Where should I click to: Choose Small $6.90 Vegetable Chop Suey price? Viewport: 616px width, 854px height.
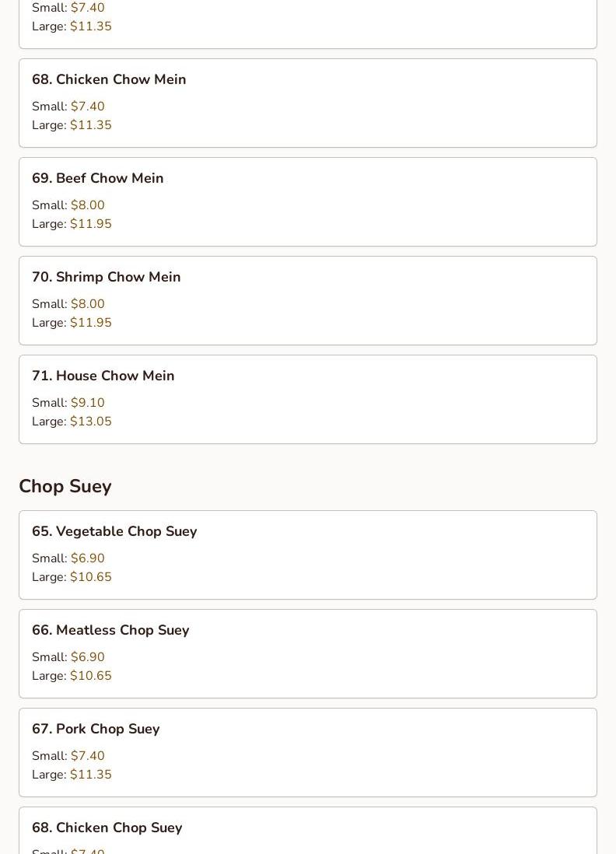click(x=68, y=558)
